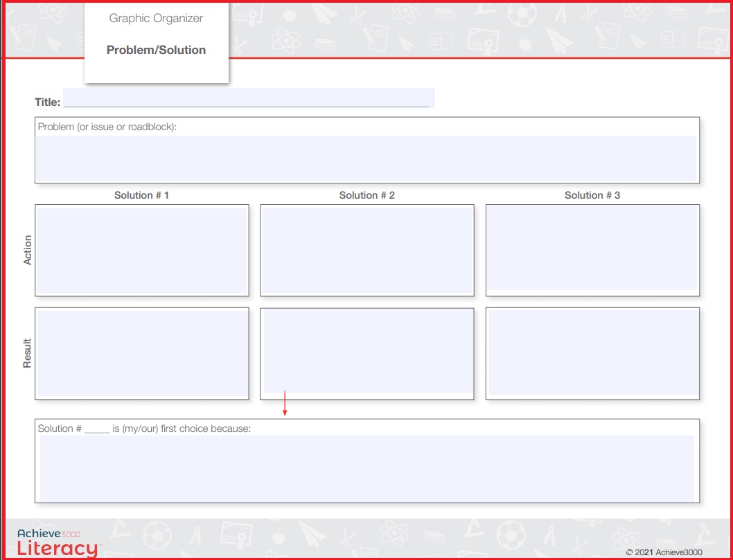Image resolution: width=733 pixels, height=560 pixels.
Task: Click inside the Problem text area
Action: click(366, 158)
